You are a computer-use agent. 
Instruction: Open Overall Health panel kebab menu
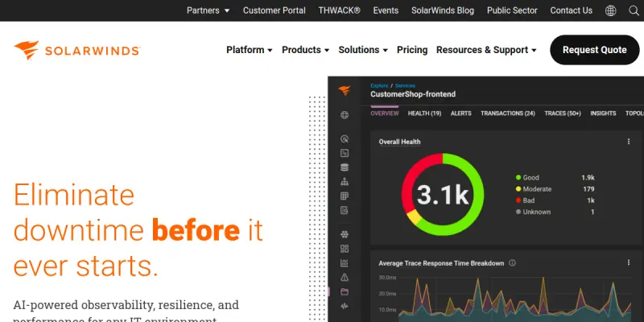point(629,142)
